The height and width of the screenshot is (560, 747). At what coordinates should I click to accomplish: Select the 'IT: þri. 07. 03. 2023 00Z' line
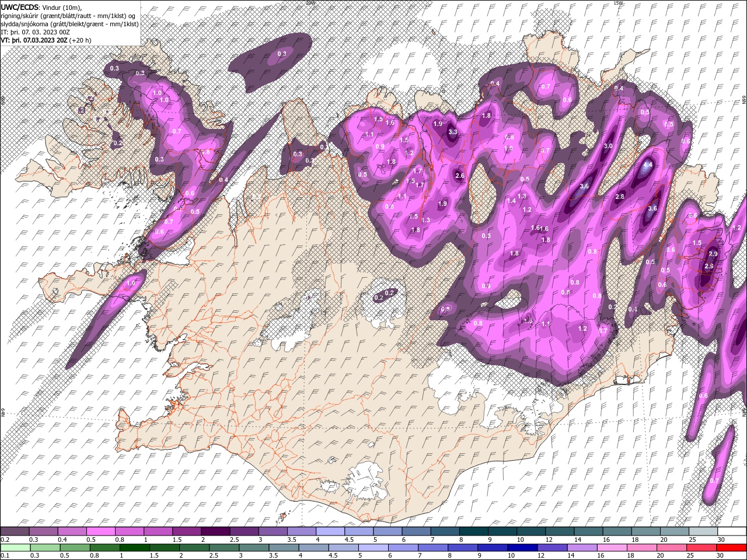[34, 32]
